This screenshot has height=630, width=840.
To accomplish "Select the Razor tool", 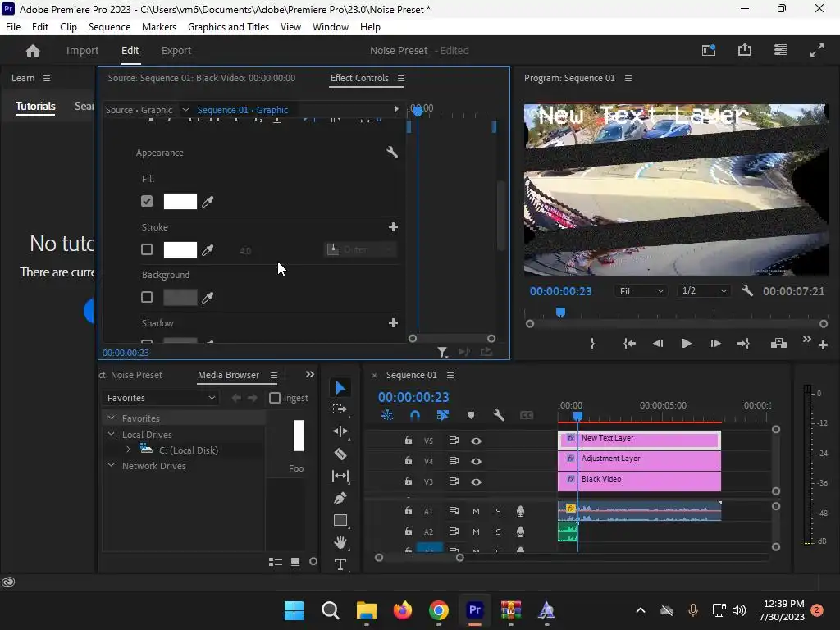I will (340, 454).
